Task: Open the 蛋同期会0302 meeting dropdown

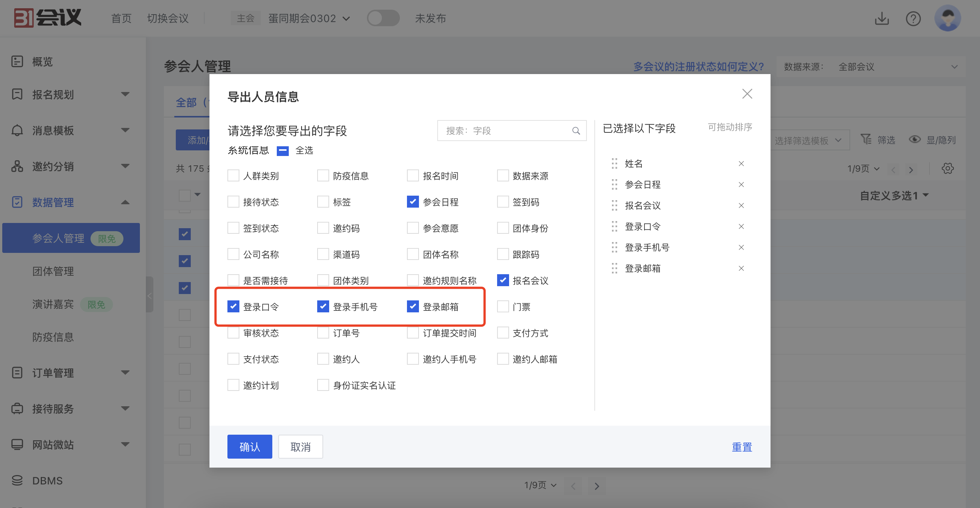Action: (x=309, y=18)
